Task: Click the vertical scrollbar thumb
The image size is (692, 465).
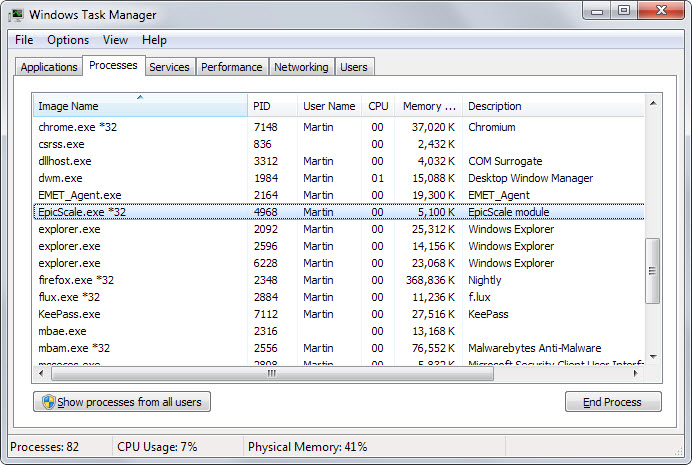Action: 652,271
